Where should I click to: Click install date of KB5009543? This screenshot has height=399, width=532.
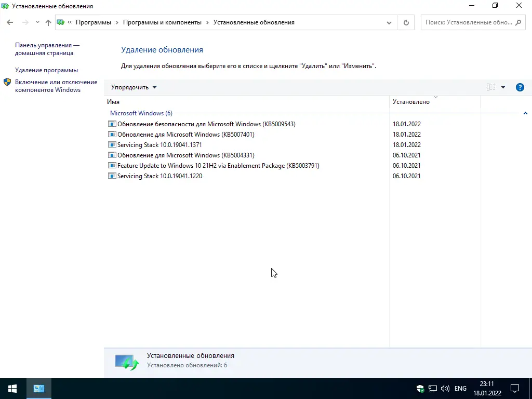[x=406, y=124]
